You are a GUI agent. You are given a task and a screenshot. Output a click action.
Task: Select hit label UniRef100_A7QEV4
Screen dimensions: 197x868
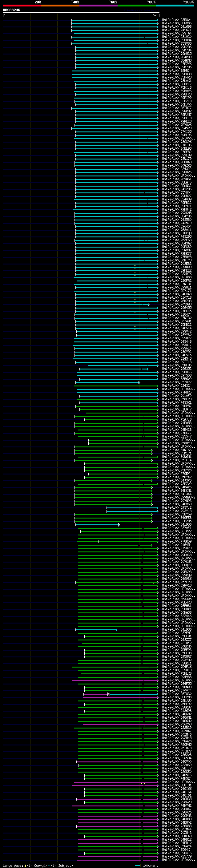pos(177,474)
